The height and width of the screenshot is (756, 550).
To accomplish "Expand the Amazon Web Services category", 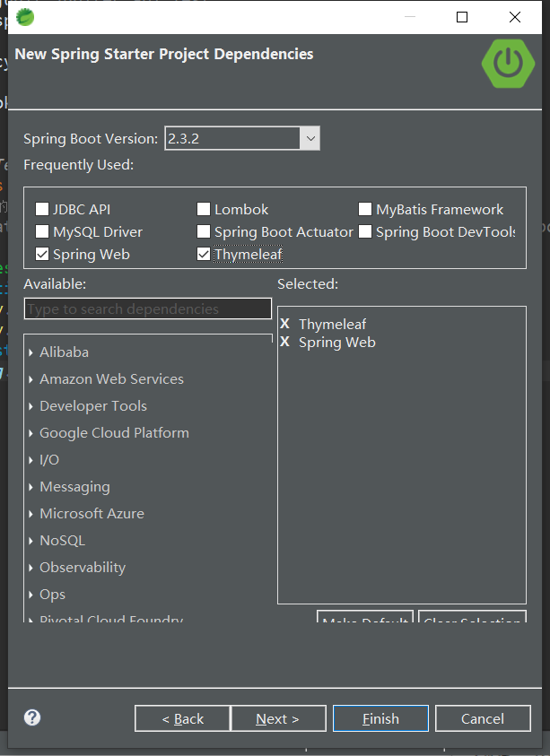I will pyautogui.click(x=31, y=379).
